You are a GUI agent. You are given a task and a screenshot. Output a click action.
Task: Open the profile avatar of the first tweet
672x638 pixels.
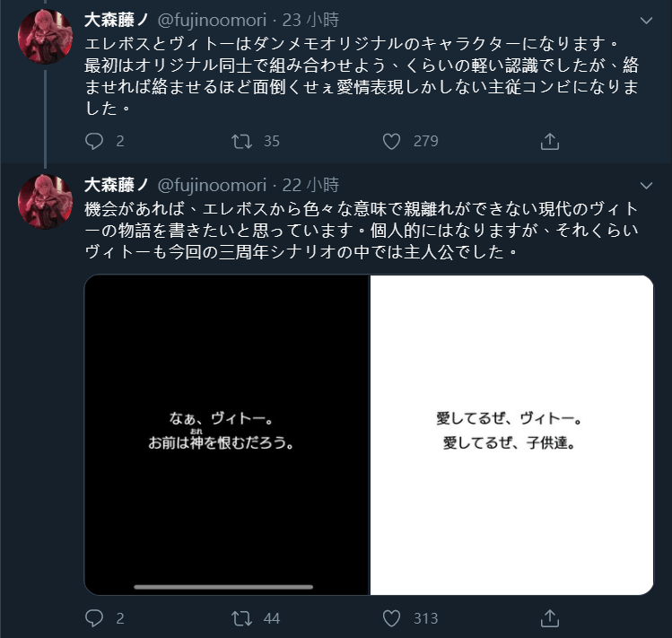click(x=45, y=37)
